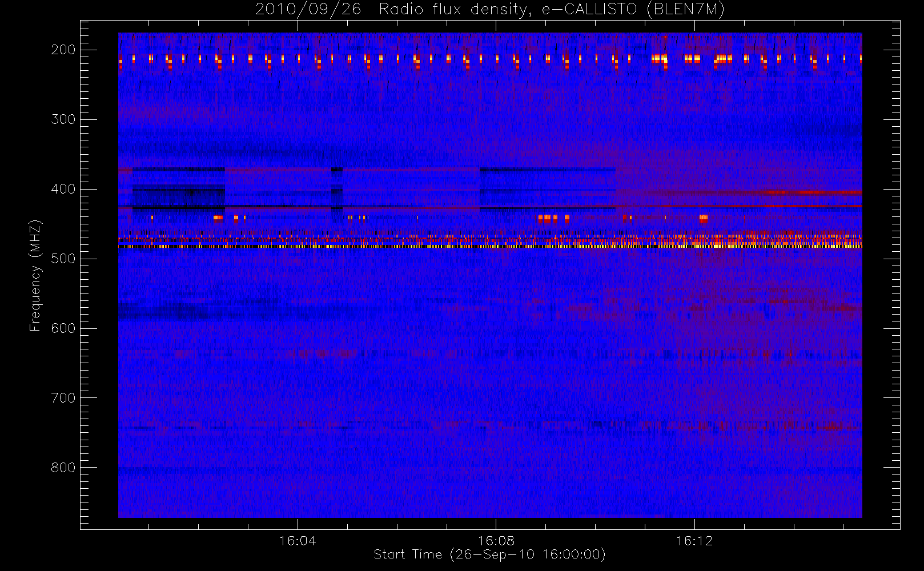Viewport: 924px width, 571px height.
Task: Select the 700 frequency tick label
Action: click(63, 398)
